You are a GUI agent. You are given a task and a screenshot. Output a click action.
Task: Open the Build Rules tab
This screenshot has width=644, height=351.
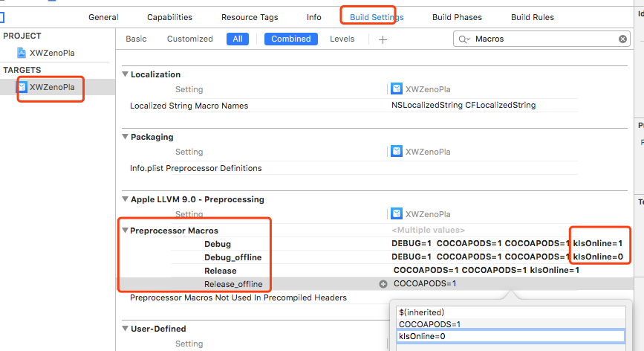pyautogui.click(x=533, y=17)
